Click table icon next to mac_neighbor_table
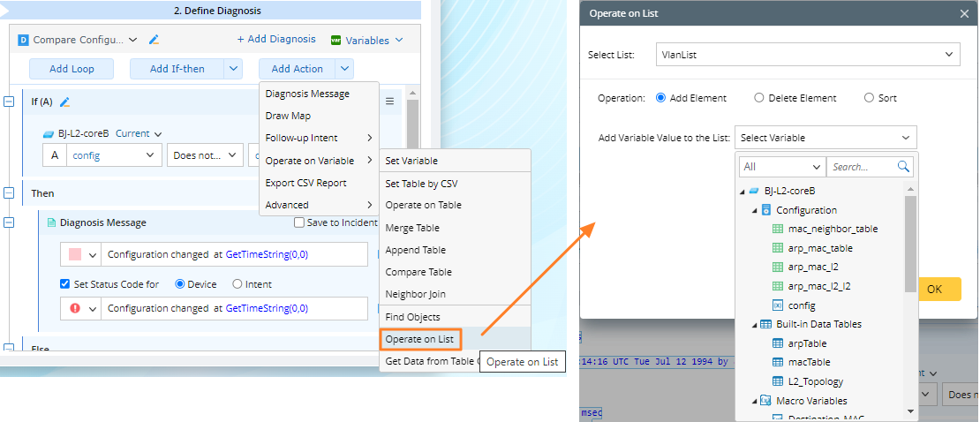 (778, 229)
